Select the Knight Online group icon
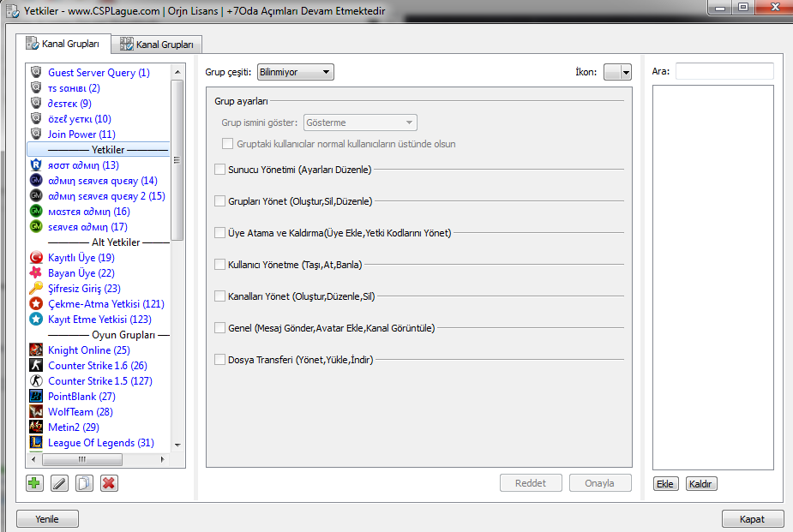 pyautogui.click(x=36, y=350)
